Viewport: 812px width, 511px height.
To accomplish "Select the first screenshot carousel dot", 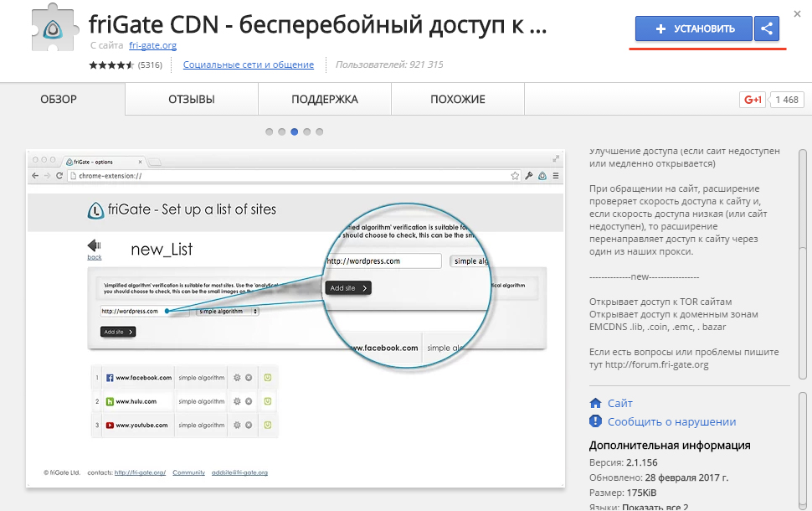I will point(270,132).
